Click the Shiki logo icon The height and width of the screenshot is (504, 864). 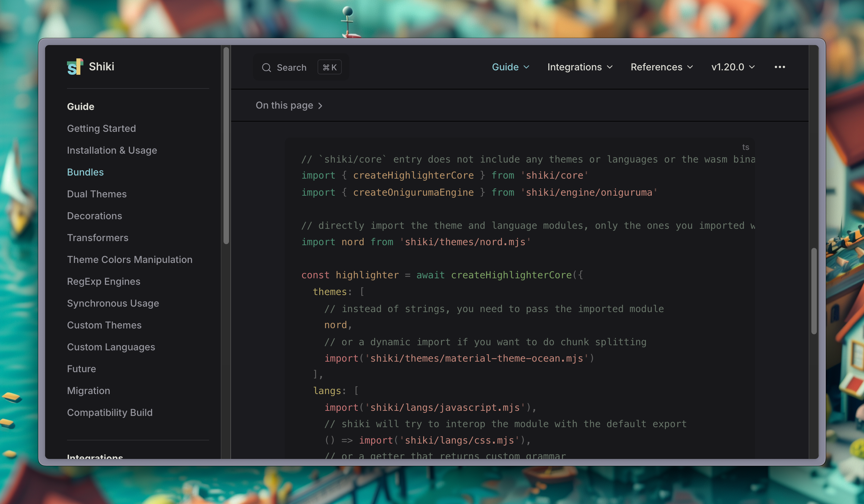click(x=75, y=67)
